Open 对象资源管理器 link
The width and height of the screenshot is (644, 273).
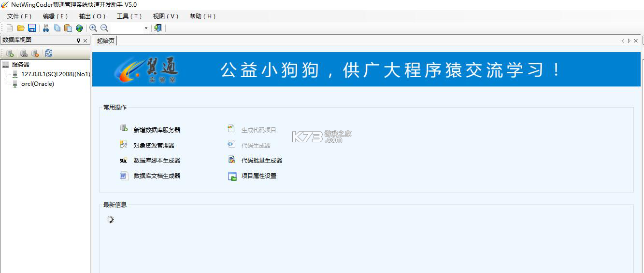(154, 146)
